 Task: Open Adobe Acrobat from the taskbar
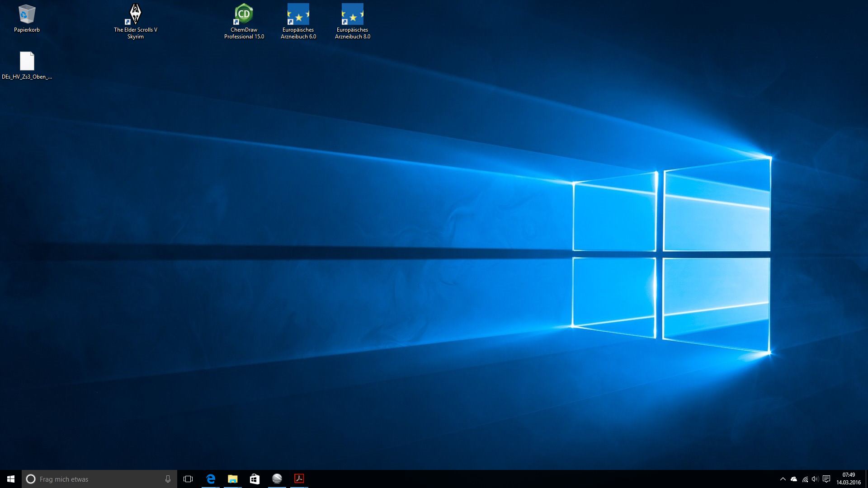pos(299,479)
